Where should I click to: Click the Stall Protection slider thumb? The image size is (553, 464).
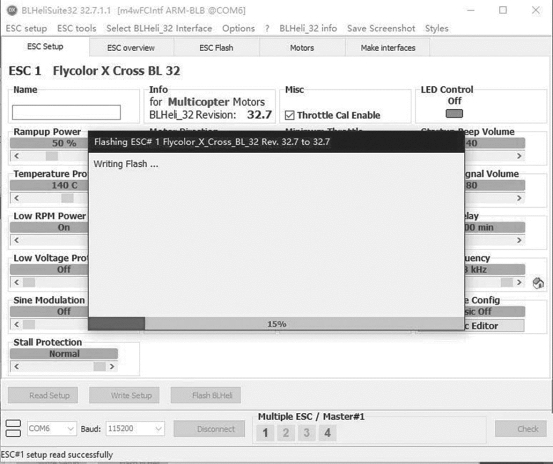pos(100,367)
